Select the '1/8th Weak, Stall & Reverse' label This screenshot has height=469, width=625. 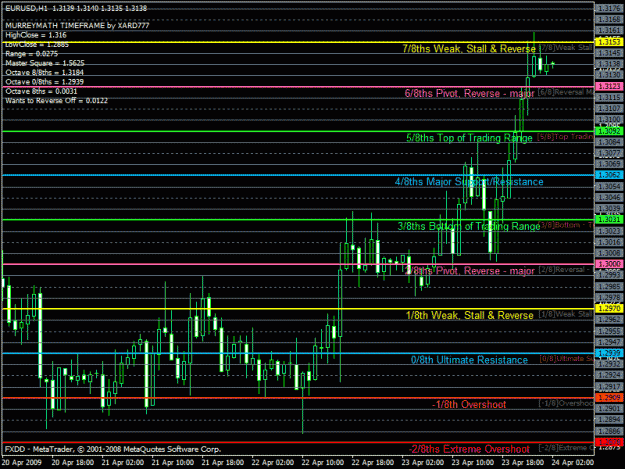[x=470, y=316]
